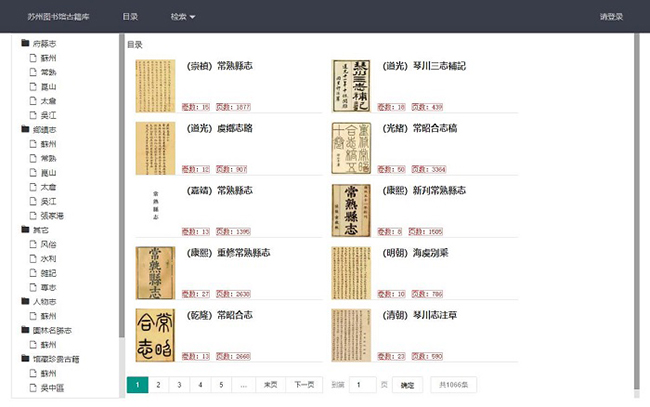Open the 府縣志 folder icon

pyautogui.click(x=25, y=44)
